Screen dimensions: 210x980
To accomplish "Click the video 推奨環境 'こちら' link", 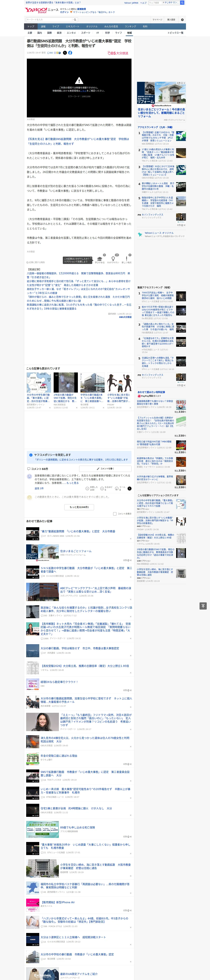I will pyautogui.click(x=83, y=91).
